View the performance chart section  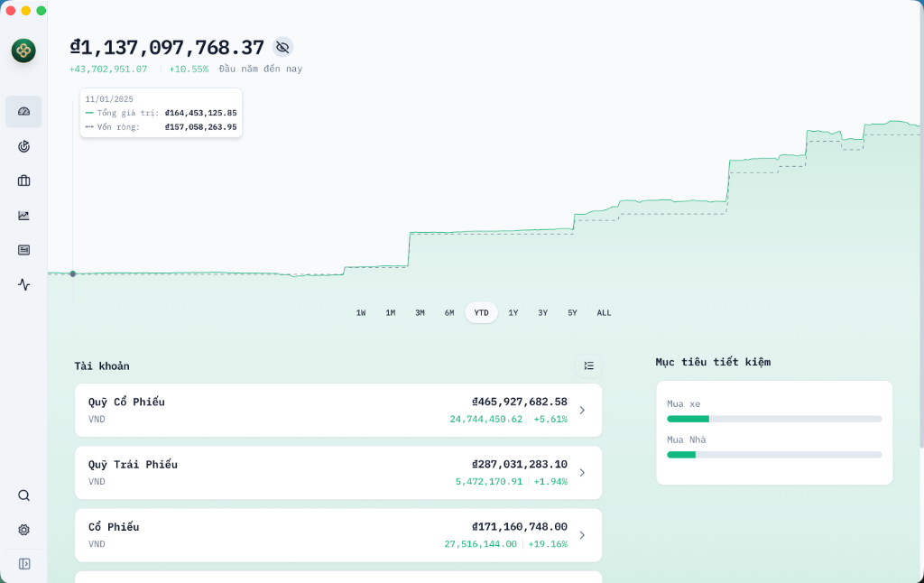23,215
